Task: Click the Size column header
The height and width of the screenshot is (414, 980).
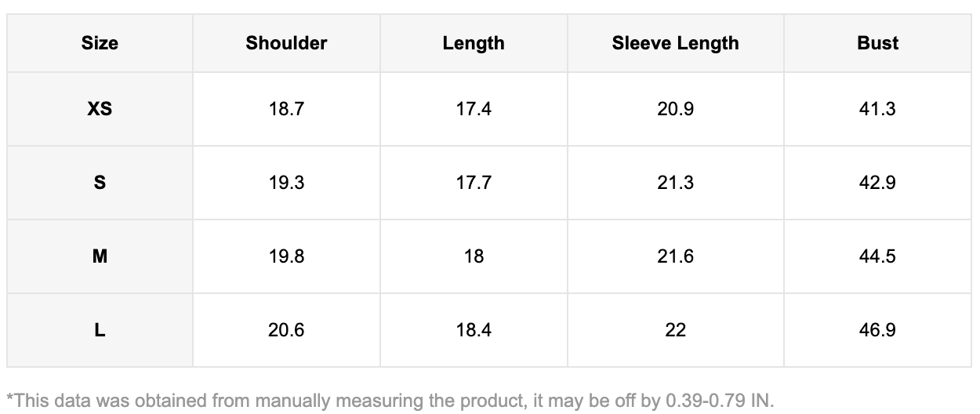Action: (100, 43)
